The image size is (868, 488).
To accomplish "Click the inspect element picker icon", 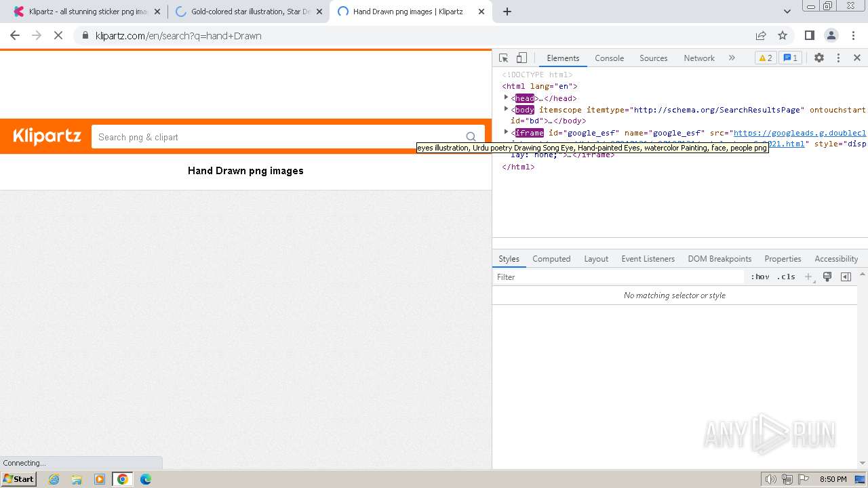I will (x=503, y=58).
